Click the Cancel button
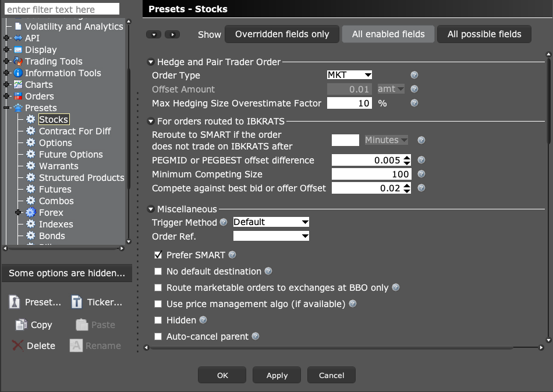 click(332, 375)
